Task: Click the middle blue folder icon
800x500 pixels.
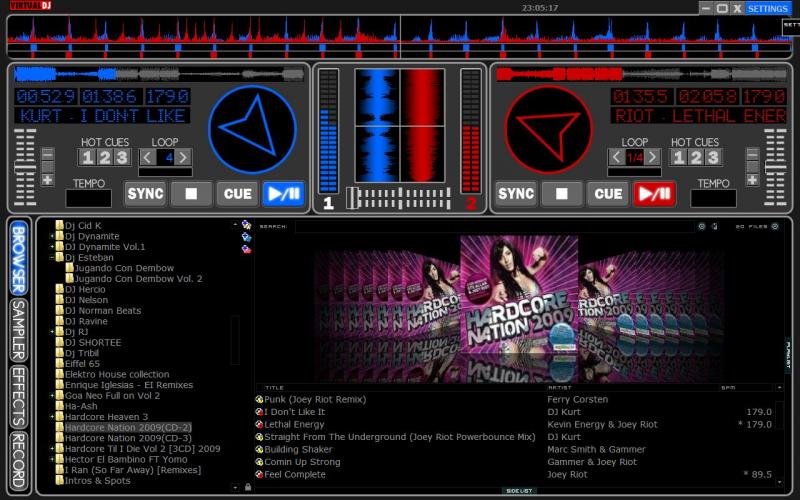Action: pyautogui.click(x=246, y=237)
